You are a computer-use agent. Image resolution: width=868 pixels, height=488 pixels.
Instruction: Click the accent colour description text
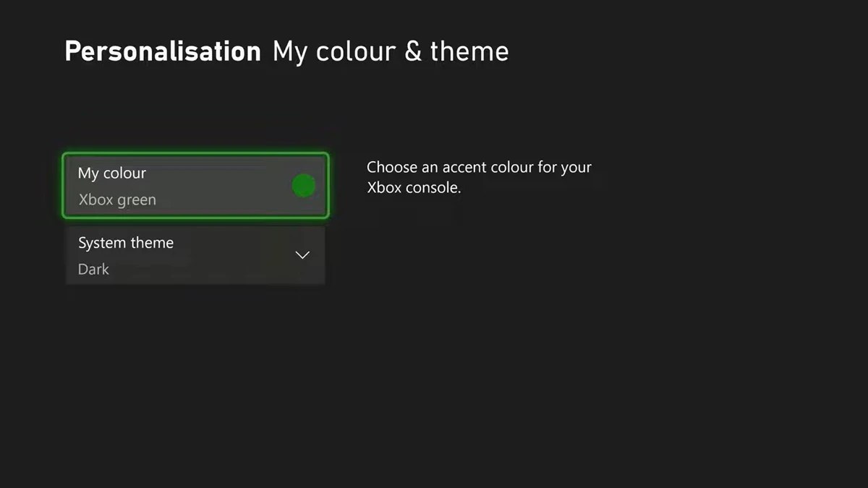tap(479, 176)
